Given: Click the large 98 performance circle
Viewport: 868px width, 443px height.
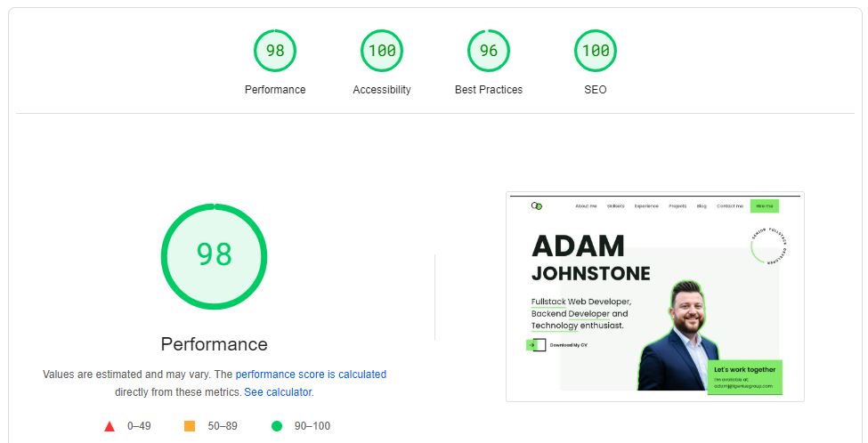Looking at the screenshot, I should click(215, 256).
